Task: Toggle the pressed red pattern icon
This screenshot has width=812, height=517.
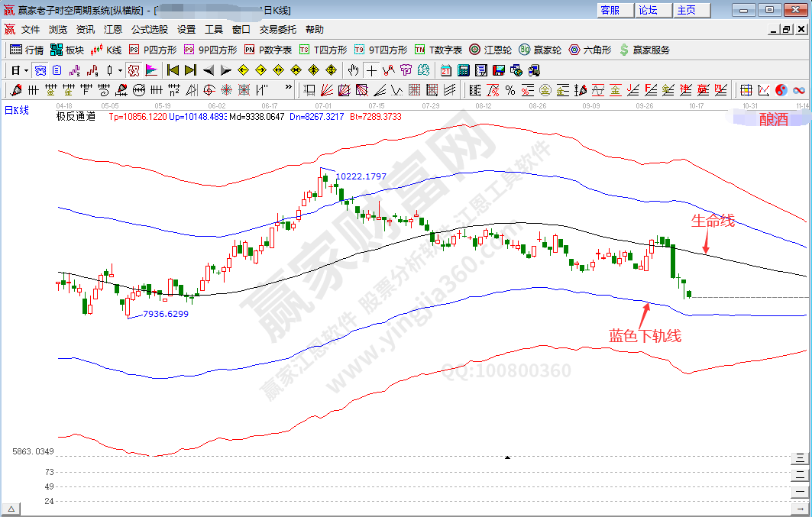Action: [x=134, y=70]
